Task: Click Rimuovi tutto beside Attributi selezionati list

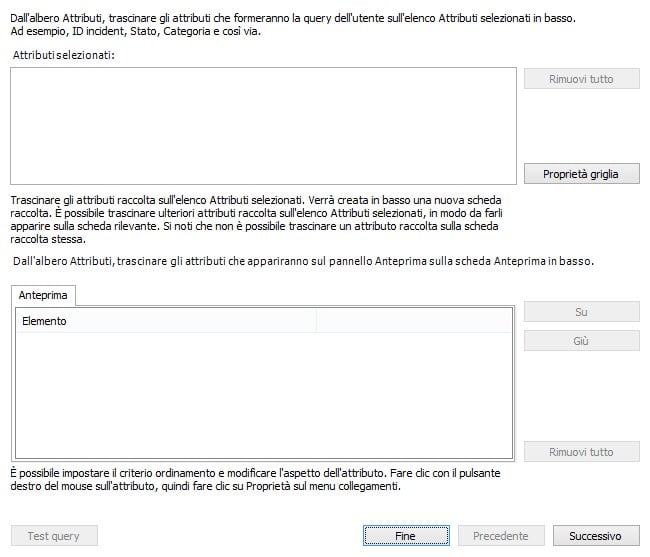Action: click(581, 79)
